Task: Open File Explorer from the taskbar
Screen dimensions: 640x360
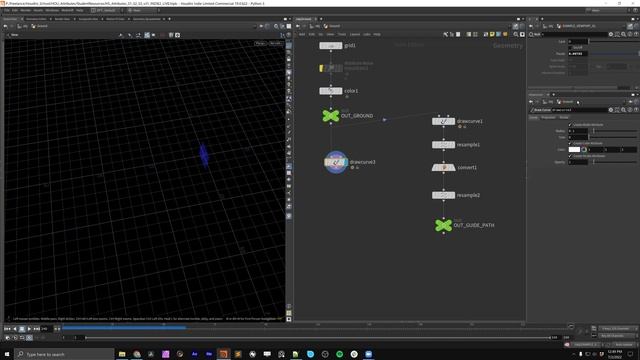Action: coord(122,354)
